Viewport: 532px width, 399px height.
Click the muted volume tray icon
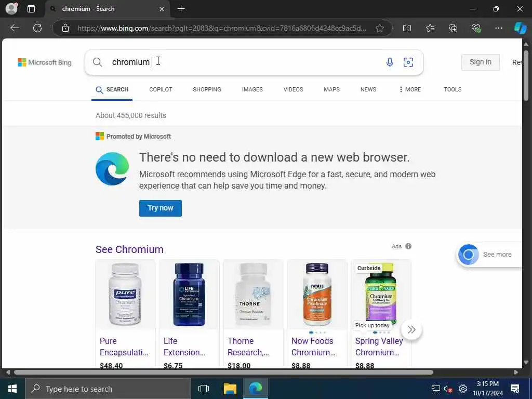[448, 389]
